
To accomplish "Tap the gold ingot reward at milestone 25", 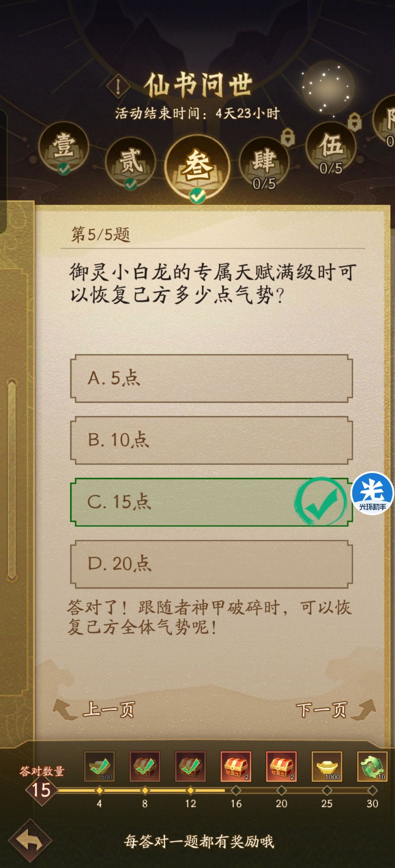I will coord(327,767).
